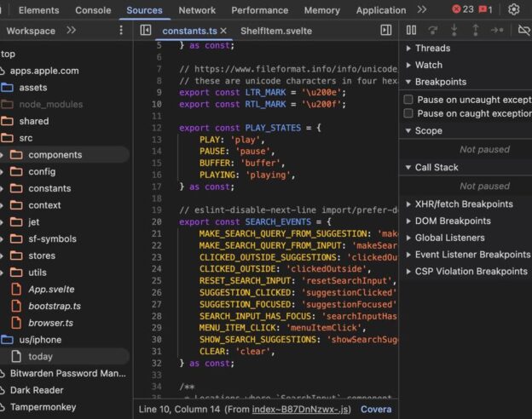Image resolution: width=532 pixels, height=419 pixels.
Task: Toggle Pause on uncaught exceptions
Action: (x=408, y=100)
